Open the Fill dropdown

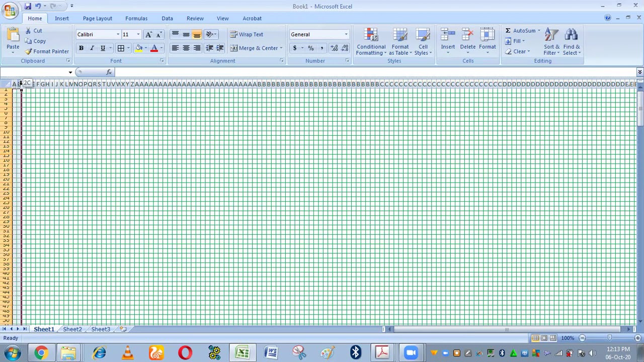515,41
